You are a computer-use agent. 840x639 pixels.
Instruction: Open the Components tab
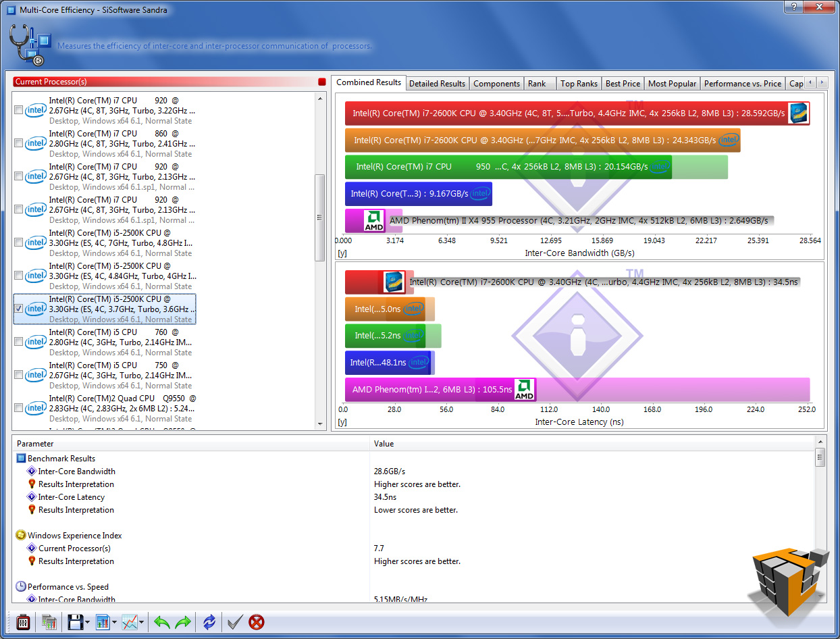click(x=496, y=84)
